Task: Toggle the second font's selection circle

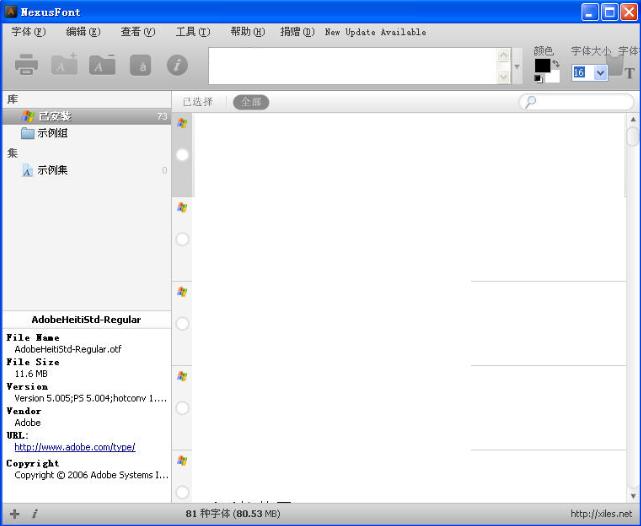Action: [x=182, y=239]
